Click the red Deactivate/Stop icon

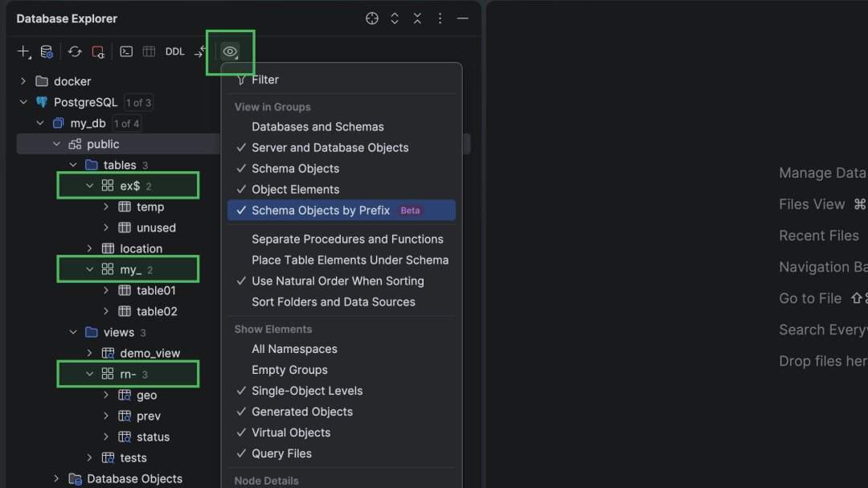[x=98, y=51]
